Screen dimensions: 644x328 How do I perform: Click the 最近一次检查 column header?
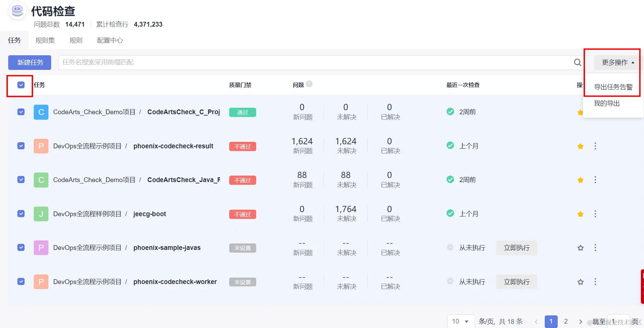coord(463,85)
